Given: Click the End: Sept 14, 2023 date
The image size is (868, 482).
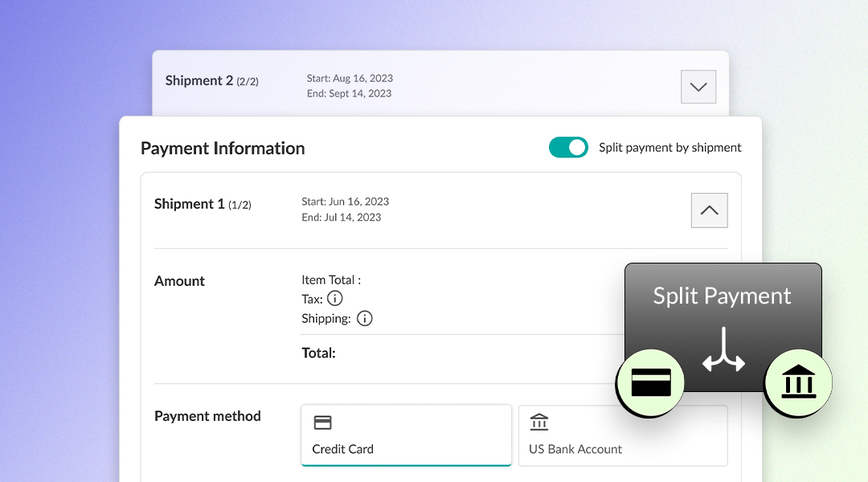Looking at the screenshot, I should (x=350, y=93).
